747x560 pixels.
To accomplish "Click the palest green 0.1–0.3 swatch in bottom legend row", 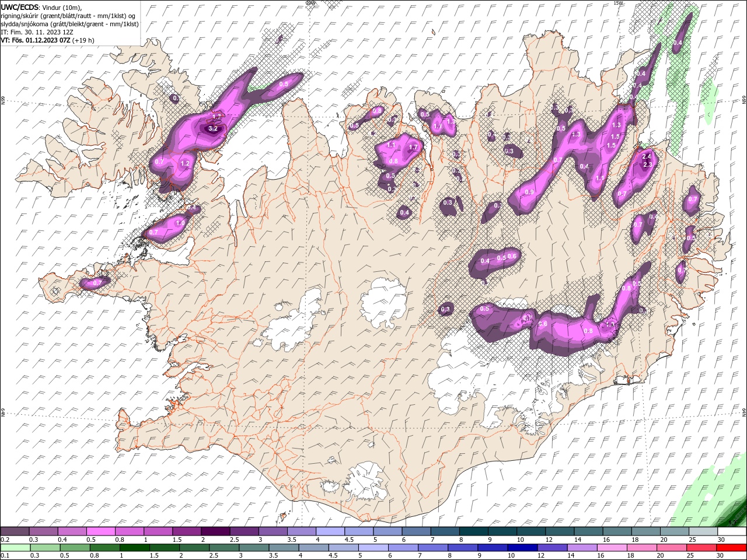I will (x=15, y=548).
